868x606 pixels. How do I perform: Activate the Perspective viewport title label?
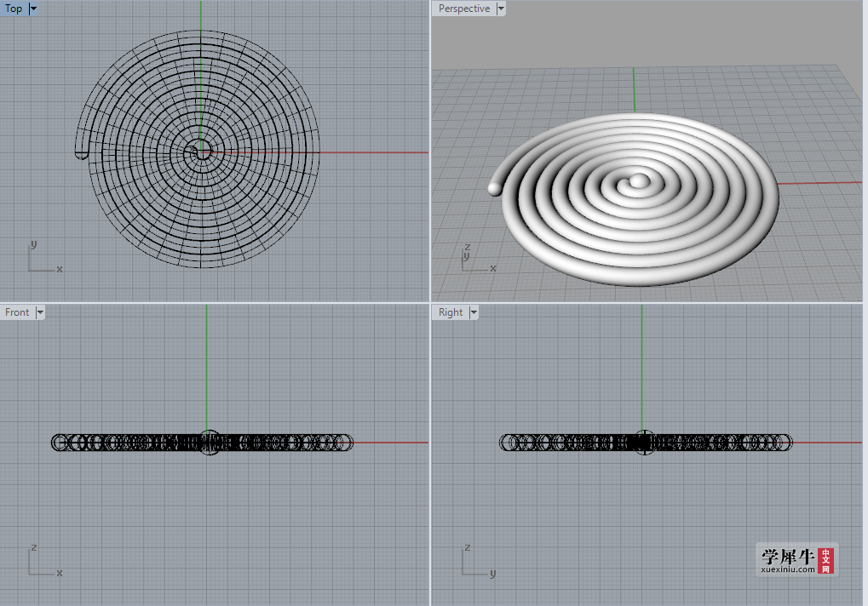(x=464, y=9)
